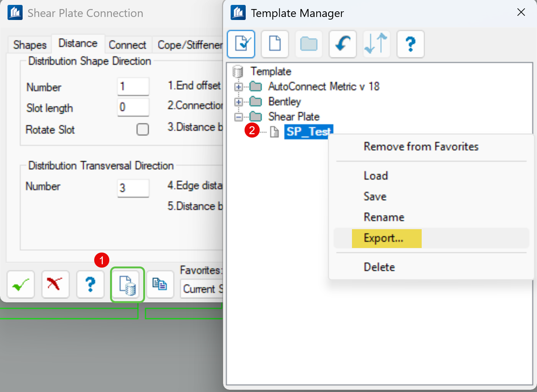Click the Shape Direction Number field
Screen dimensions: 537x392
133,86
